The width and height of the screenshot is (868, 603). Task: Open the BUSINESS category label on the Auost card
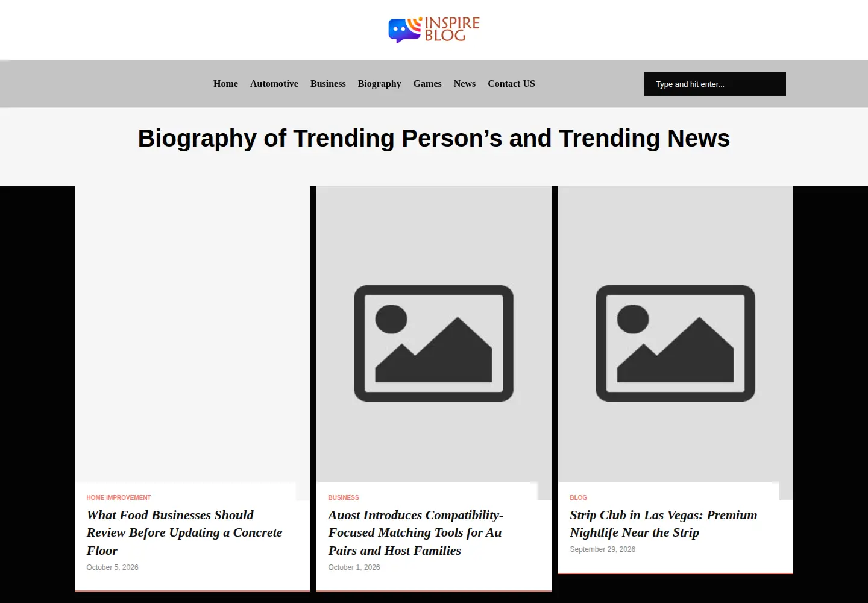pos(344,498)
